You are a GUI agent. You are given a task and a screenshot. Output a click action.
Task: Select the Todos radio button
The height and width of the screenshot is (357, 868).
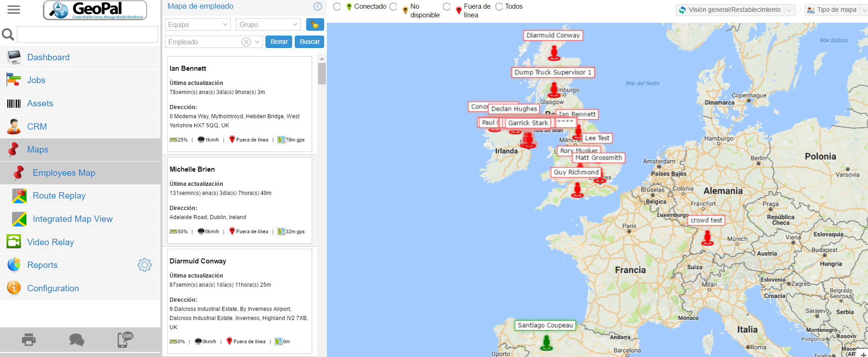(x=499, y=6)
